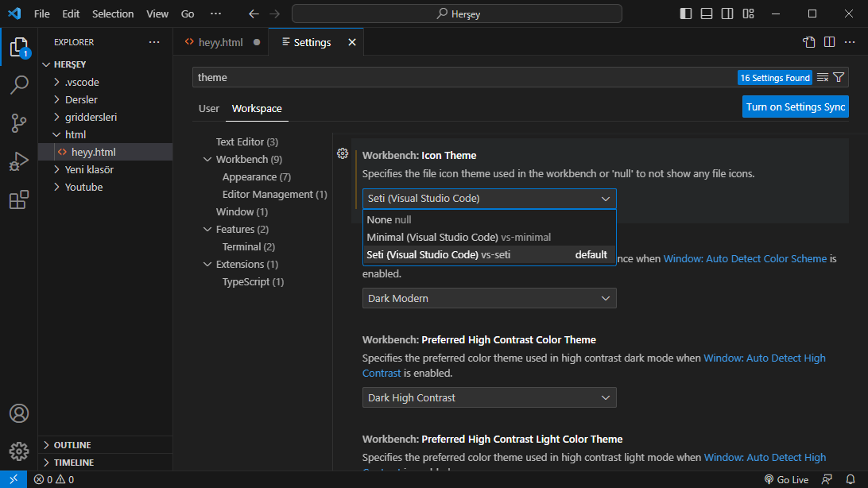868x488 pixels.
Task: Click the filter settings funnel icon
Action: coord(839,77)
